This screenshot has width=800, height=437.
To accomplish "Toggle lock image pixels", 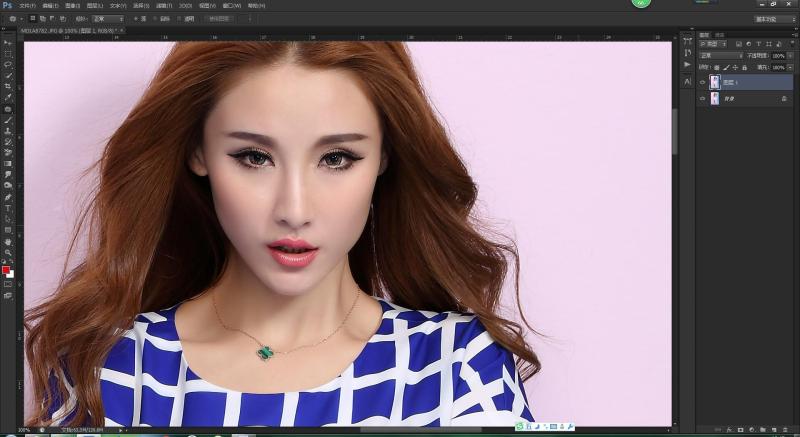I will 726,67.
